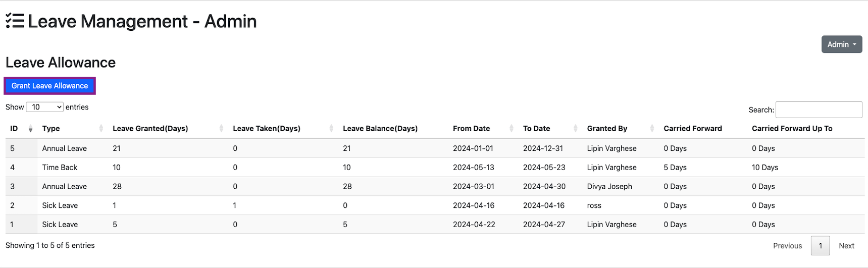Screen dimensions: 868x268
Task: Expand the Show entries count selector
Action: (44, 107)
